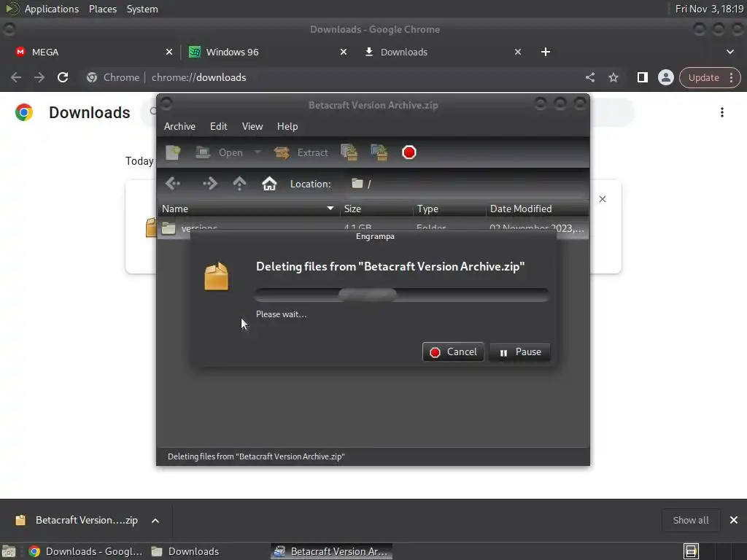This screenshot has height=560, width=747.
Task: Sort by the Type column header
Action: [449, 209]
